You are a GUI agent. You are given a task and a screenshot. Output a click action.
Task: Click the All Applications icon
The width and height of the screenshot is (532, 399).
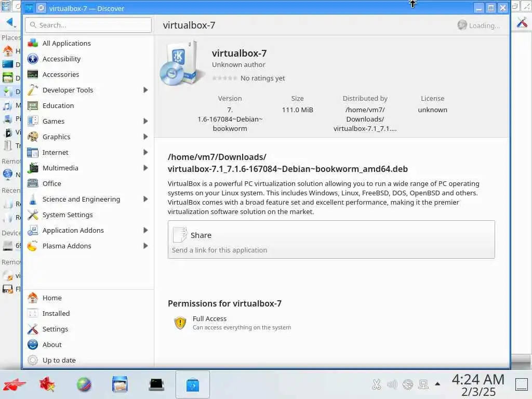coord(33,43)
